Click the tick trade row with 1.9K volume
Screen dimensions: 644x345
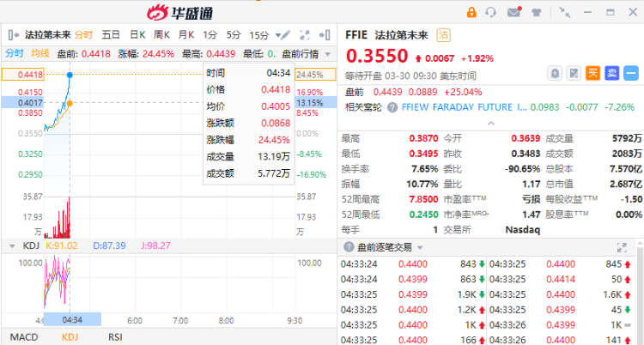[413, 294]
